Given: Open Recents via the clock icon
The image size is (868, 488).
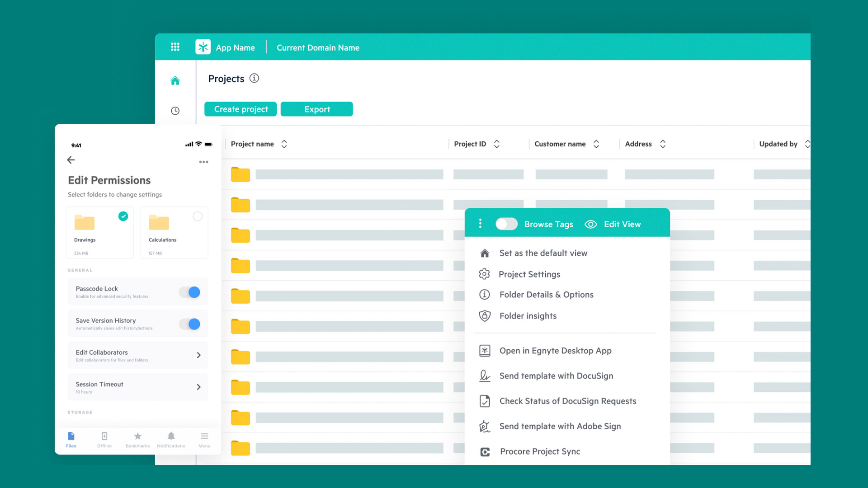Looking at the screenshot, I should pyautogui.click(x=175, y=110).
